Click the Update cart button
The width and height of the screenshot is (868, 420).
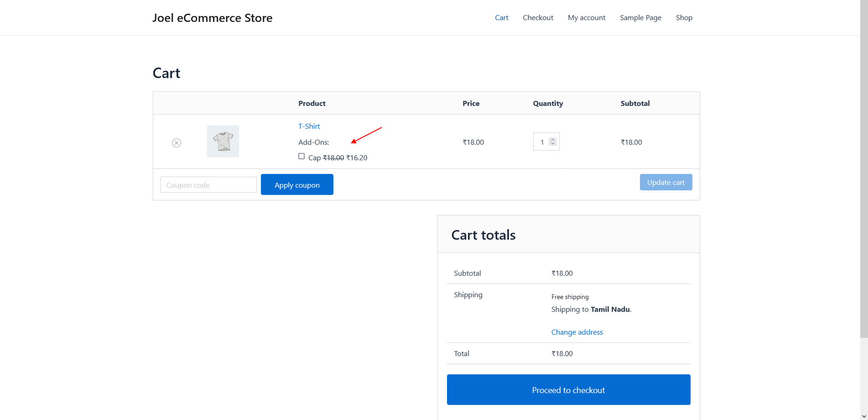[x=665, y=182]
